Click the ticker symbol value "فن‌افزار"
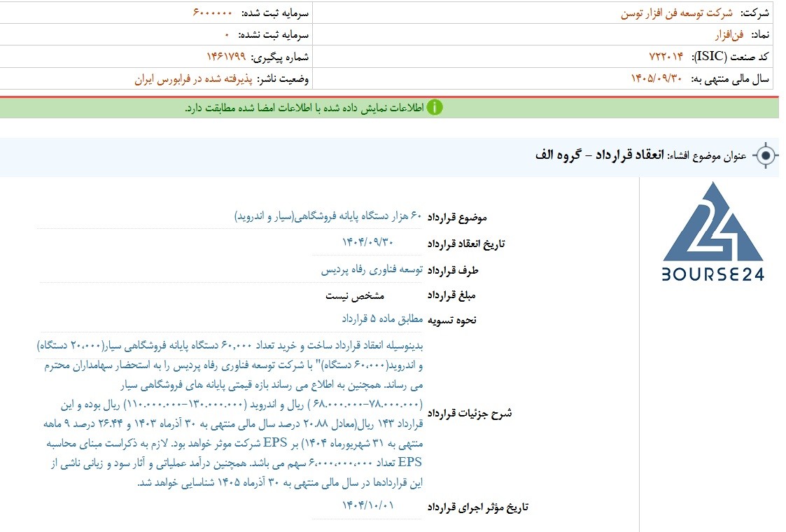The height and width of the screenshot is (532, 786). coord(729,34)
